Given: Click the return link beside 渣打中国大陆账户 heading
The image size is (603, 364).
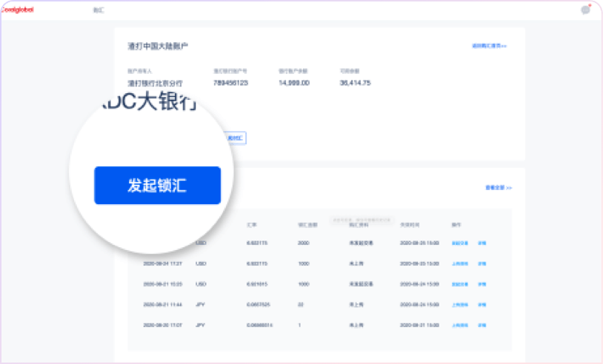Looking at the screenshot, I should (x=489, y=46).
